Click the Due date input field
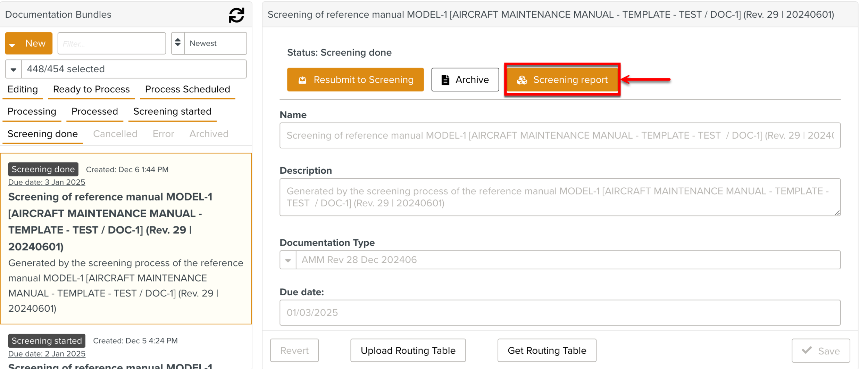This screenshot has width=868, height=369. (x=560, y=312)
